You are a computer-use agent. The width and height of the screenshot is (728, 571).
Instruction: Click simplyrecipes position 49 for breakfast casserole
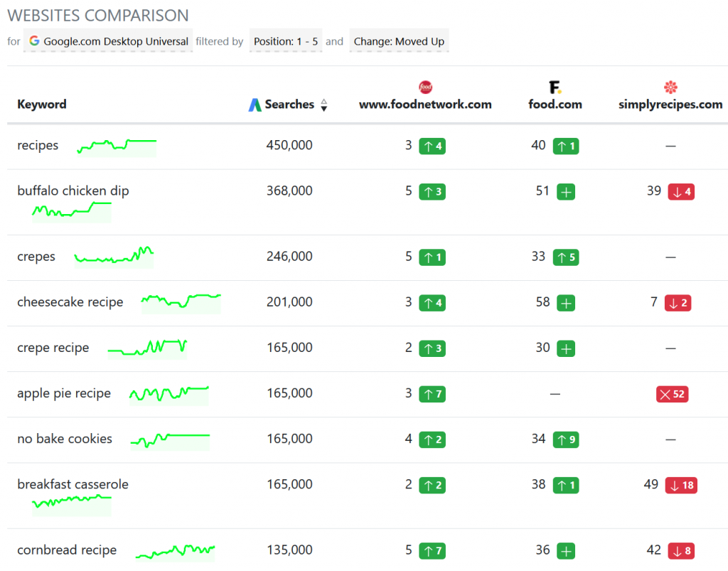tap(651, 485)
